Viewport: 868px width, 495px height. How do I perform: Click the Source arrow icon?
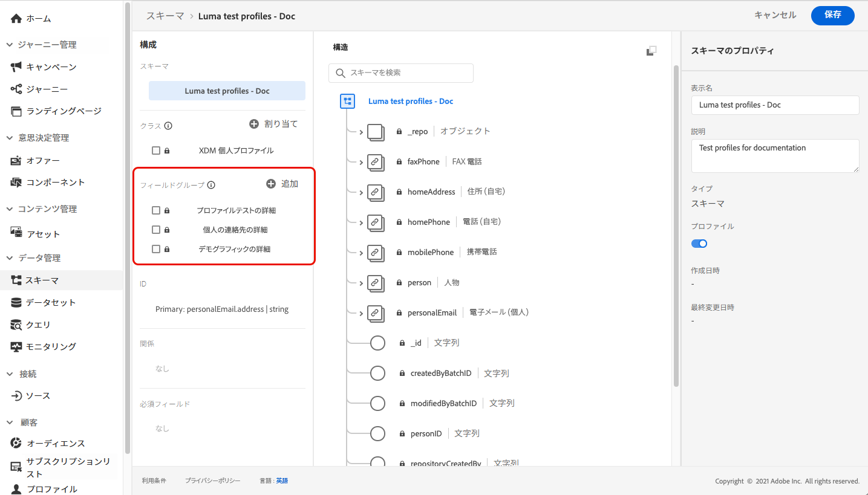[16, 396]
